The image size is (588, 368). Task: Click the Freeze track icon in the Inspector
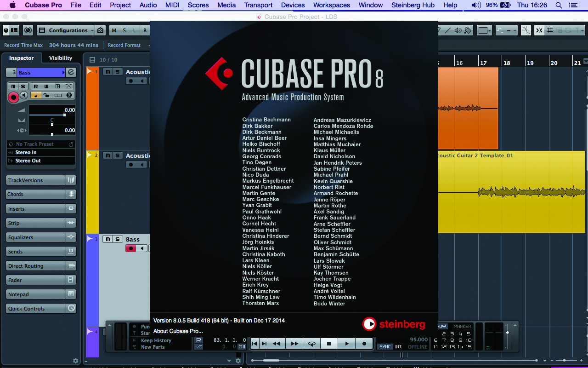(x=69, y=95)
